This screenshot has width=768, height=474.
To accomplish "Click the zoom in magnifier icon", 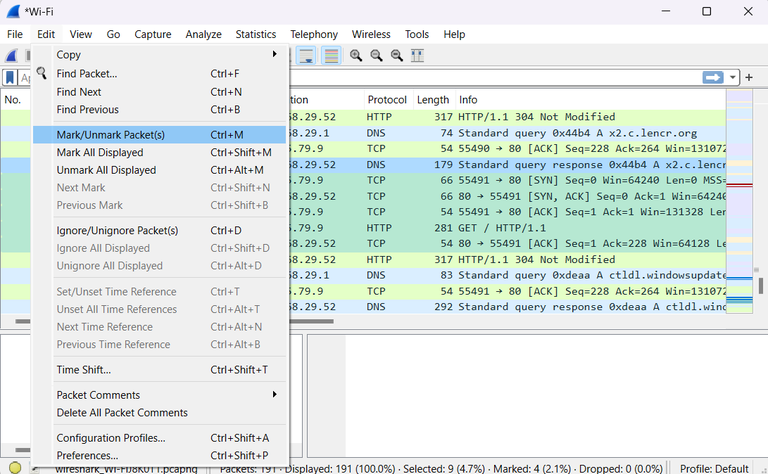I will pos(356,55).
